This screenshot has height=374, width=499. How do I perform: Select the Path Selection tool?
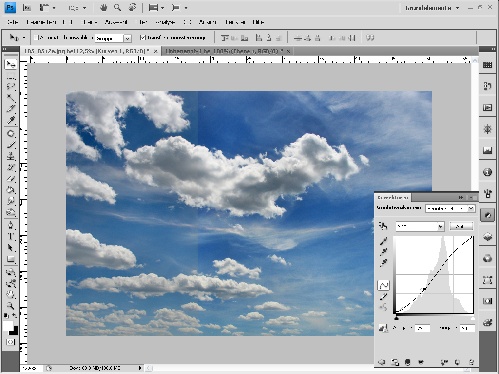10,248
